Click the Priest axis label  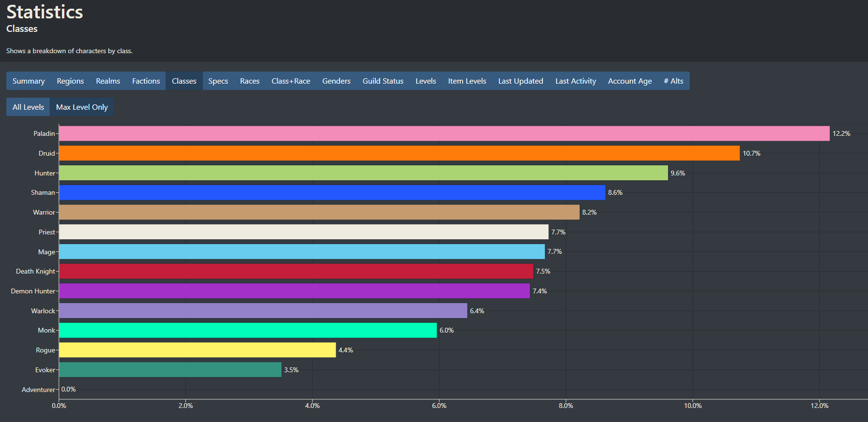click(47, 232)
